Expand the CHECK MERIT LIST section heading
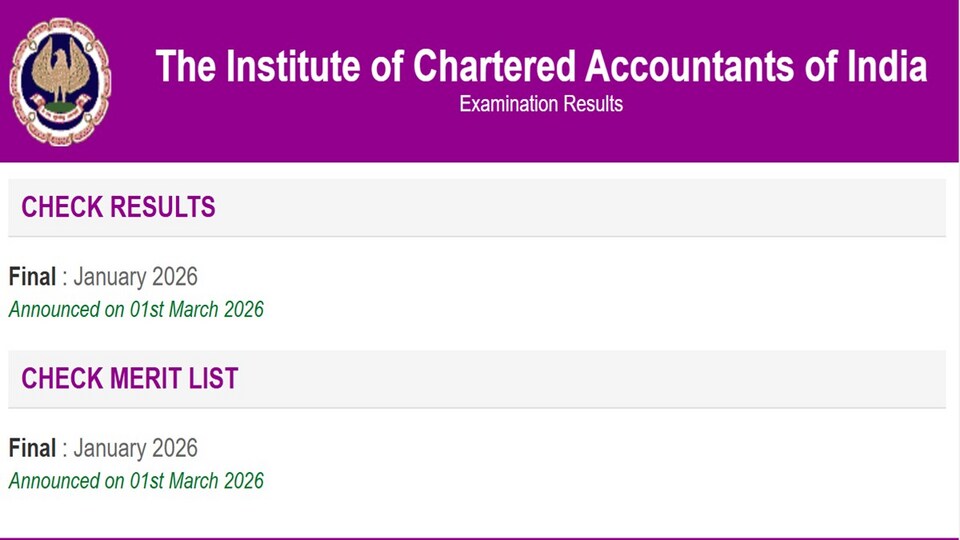960x540 pixels. click(477, 378)
